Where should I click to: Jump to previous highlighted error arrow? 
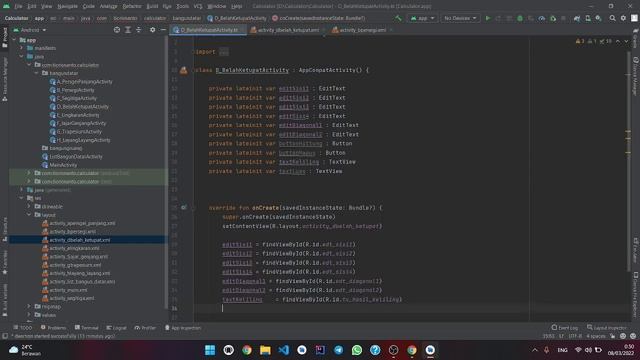(618, 41)
